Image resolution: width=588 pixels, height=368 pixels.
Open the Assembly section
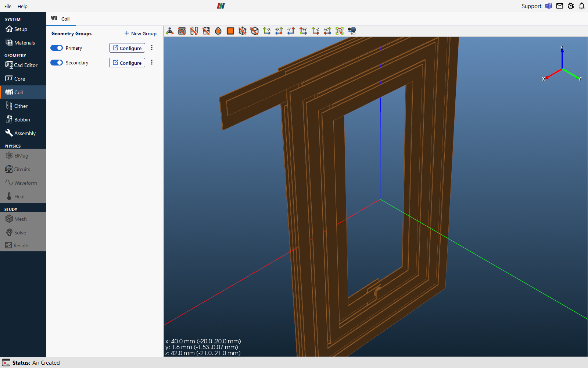click(23, 133)
